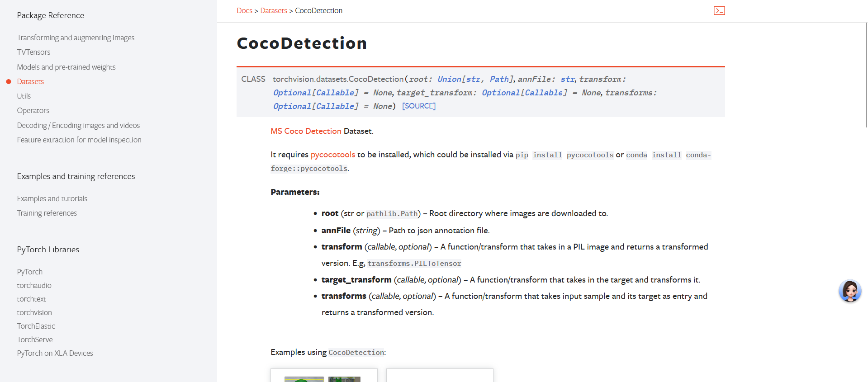Open Decoding / Encoding images and videos

pyautogui.click(x=78, y=125)
